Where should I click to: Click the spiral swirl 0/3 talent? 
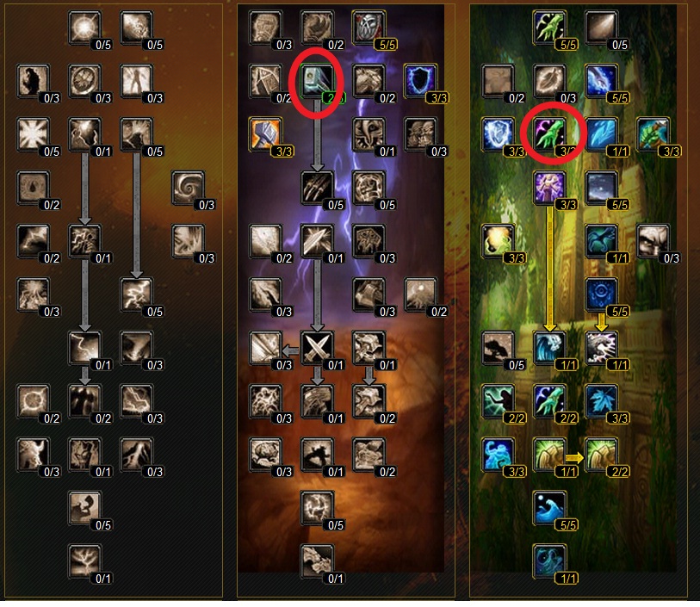(x=188, y=187)
